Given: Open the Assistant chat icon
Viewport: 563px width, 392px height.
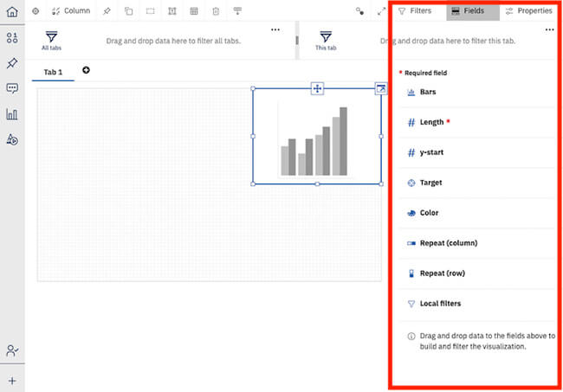Looking at the screenshot, I should (x=12, y=88).
